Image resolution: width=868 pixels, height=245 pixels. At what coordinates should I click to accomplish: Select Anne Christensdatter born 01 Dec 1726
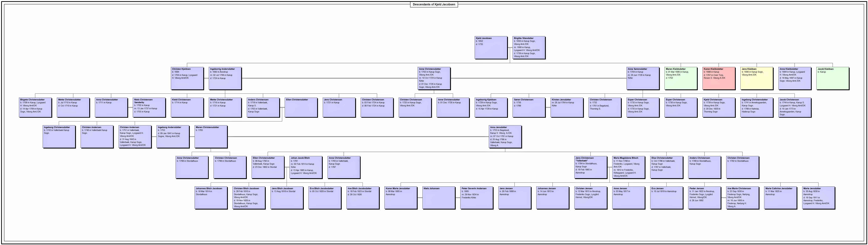coord(453,107)
